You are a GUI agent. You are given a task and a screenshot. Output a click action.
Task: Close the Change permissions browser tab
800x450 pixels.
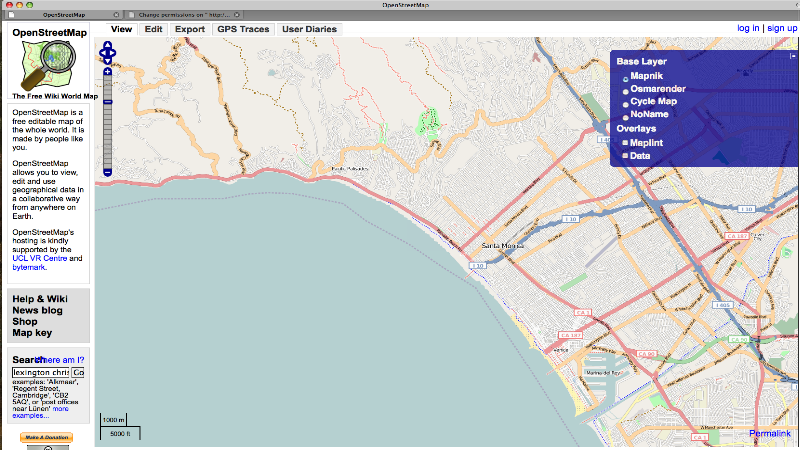[238, 16]
